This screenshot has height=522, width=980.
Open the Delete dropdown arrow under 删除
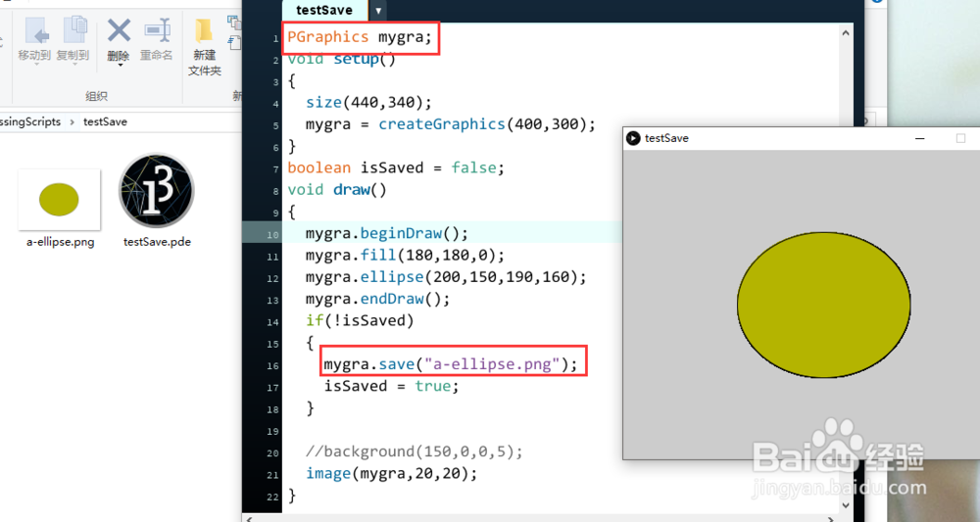[x=120, y=65]
